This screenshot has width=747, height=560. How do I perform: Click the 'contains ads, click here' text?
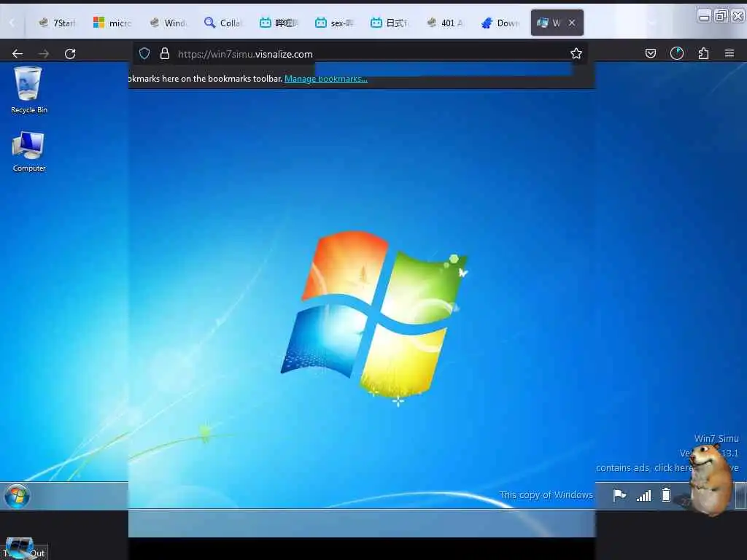[x=644, y=468]
